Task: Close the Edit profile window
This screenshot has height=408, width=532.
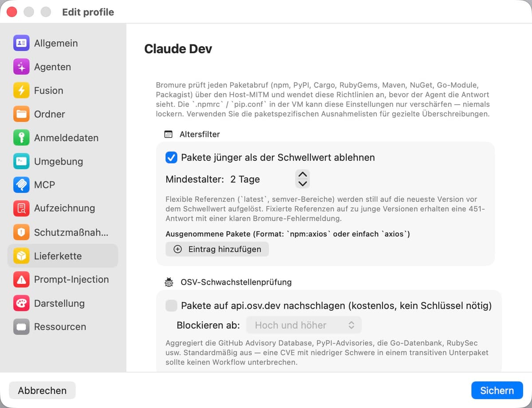Action: 12,12
